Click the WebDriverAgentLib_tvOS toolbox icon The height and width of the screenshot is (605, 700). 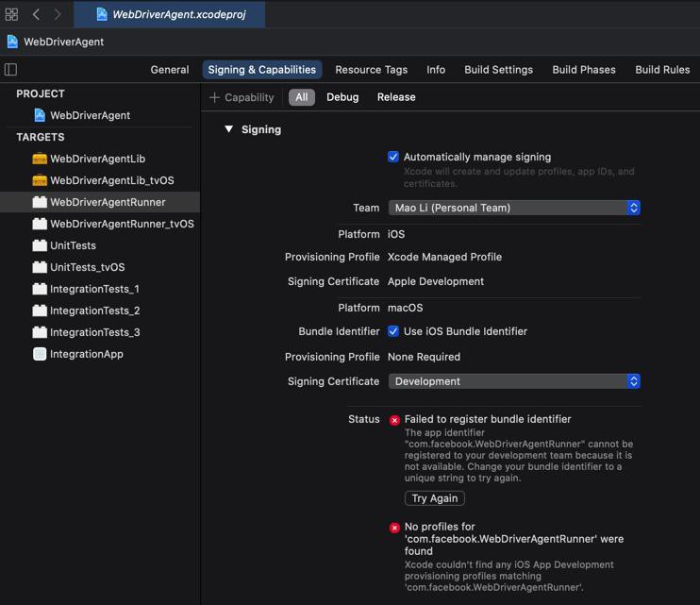[x=40, y=180]
